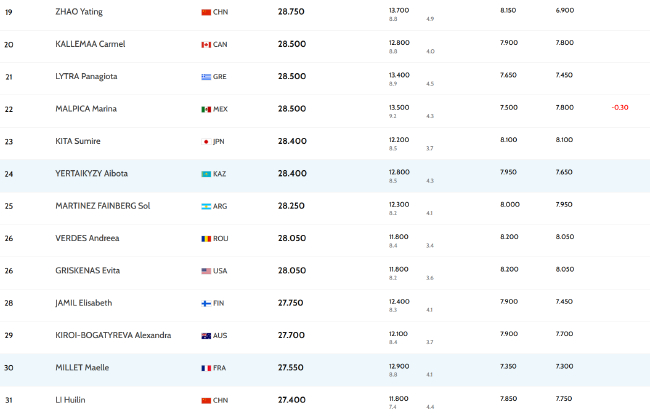Click the -0.30 penalty value in red

[620, 107]
